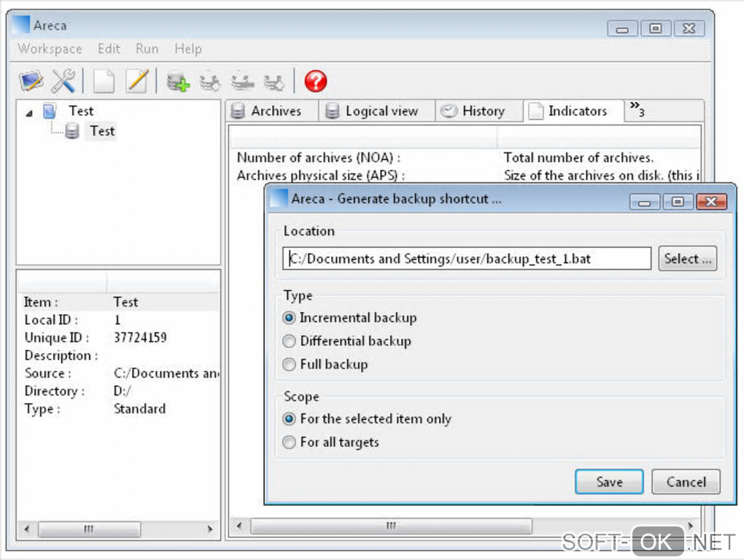
Task: Collapse the Test group tree node
Action: coord(29,113)
